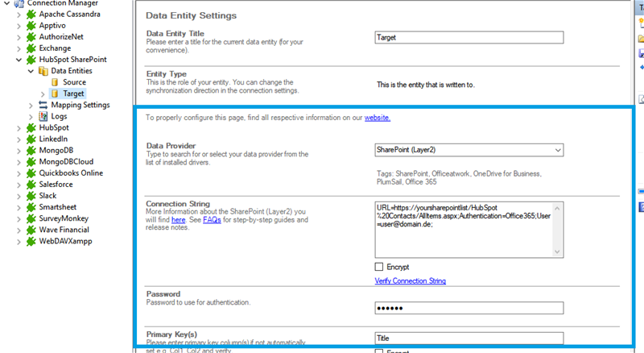Click the WebDAVXampp connection icon
The width and height of the screenshot is (644, 353).
pos(31,240)
